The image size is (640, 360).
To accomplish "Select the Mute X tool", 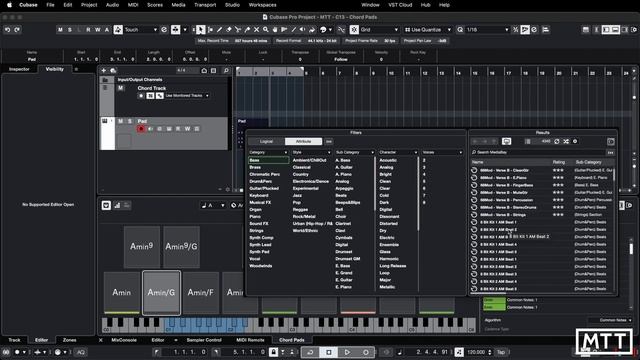I will click(256, 30).
